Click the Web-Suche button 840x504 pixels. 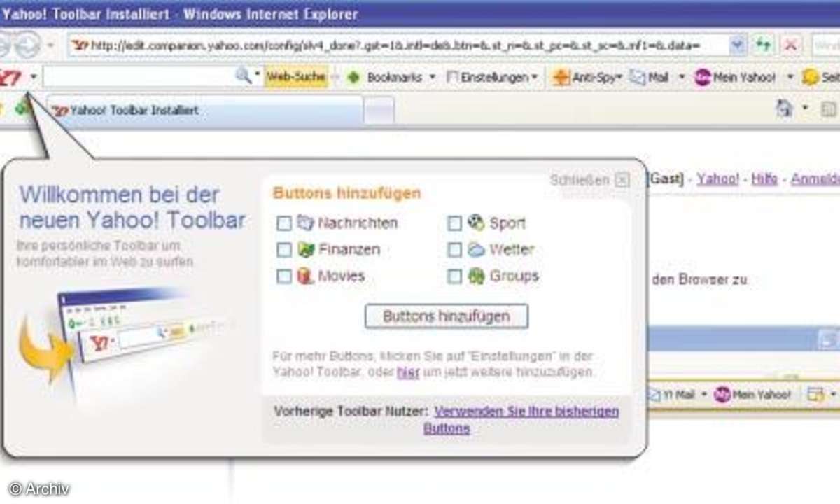click(x=296, y=77)
